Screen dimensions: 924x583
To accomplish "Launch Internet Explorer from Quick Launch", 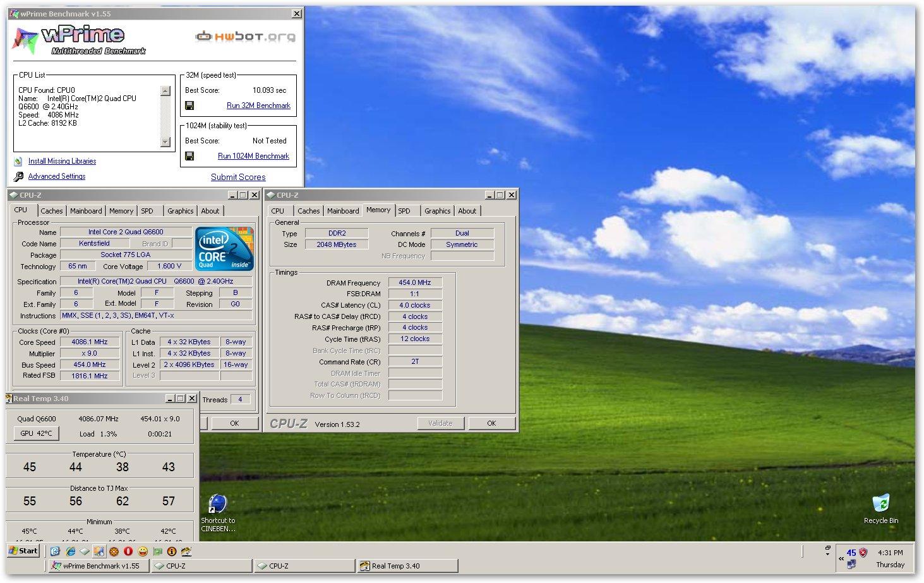I will click(x=70, y=551).
